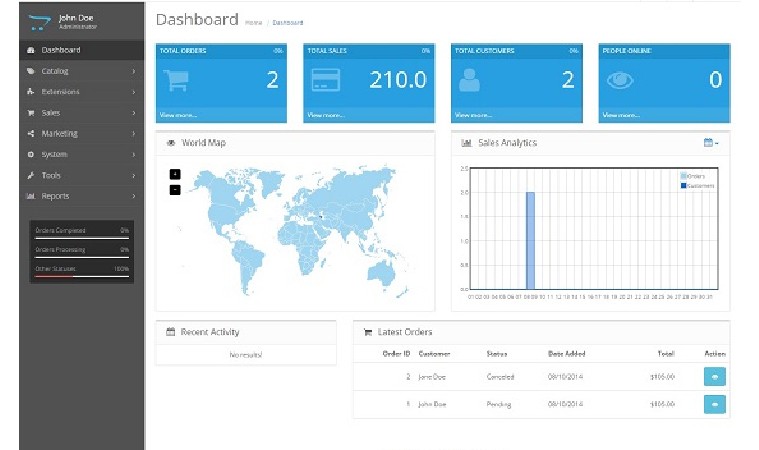Open the Catalog menu item

pos(81,71)
